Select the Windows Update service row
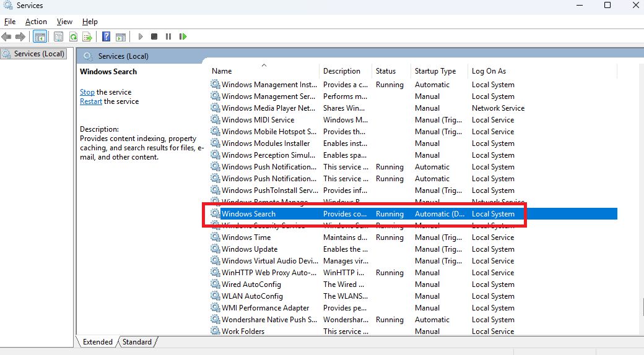 (250, 249)
